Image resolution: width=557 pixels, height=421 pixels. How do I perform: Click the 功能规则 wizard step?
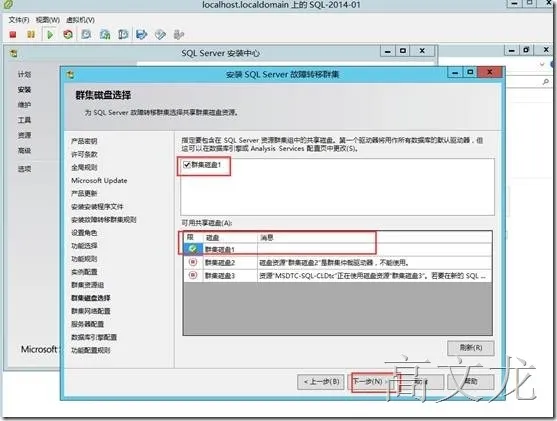click(84, 259)
